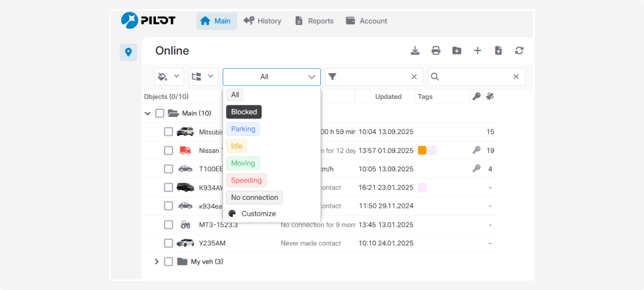Screen dimensions: 644x290
Task: Expand the My veh folder
Action: 157,262
